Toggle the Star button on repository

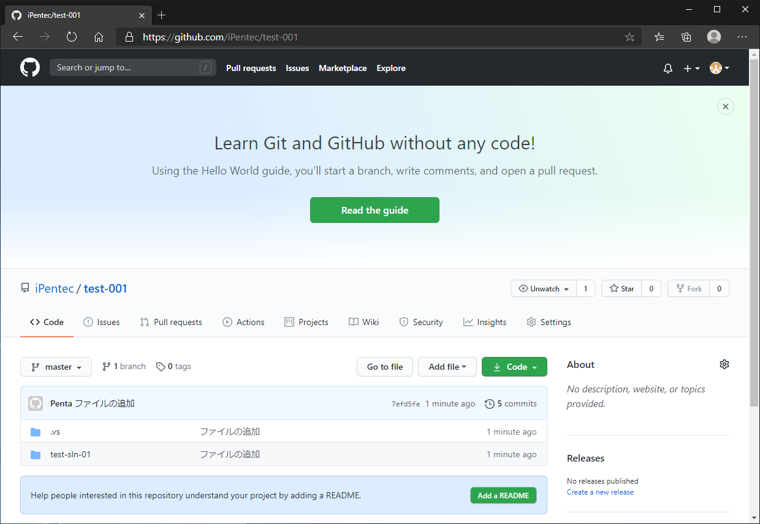coord(621,288)
